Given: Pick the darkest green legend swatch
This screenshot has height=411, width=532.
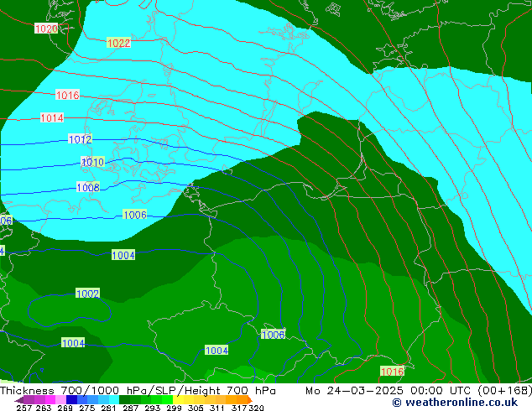Looking at the screenshot, I should point(124,399).
